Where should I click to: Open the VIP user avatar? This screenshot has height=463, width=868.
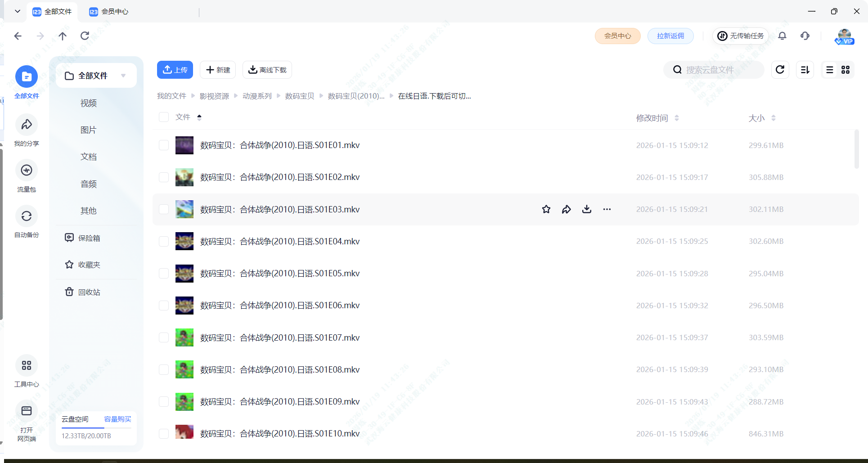point(844,36)
